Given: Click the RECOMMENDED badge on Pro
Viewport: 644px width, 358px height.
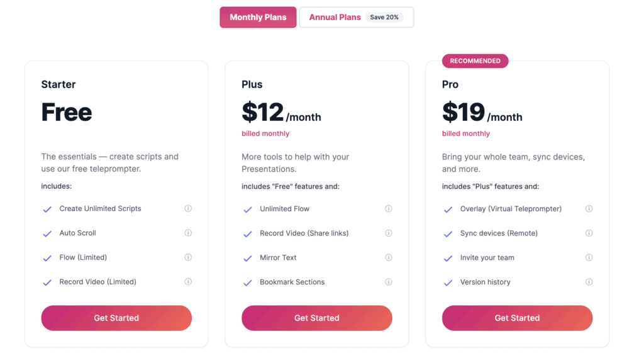Looking at the screenshot, I should click(475, 61).
